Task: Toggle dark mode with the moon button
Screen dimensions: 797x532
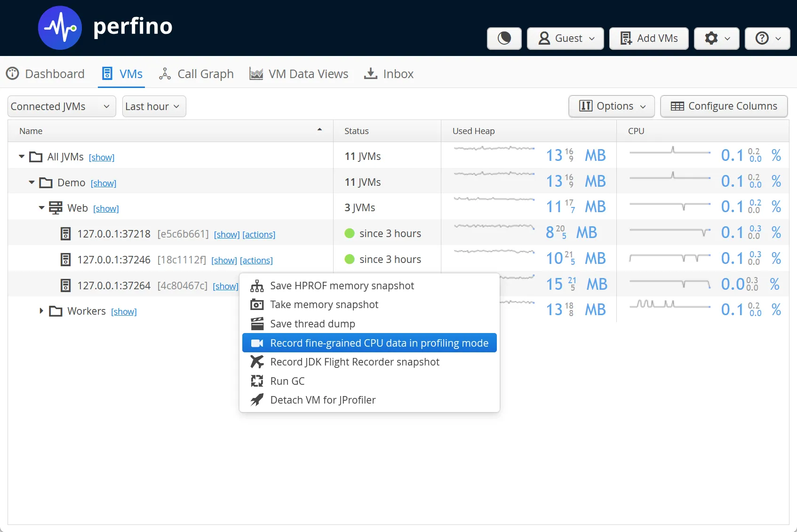Action: point(504,39)
